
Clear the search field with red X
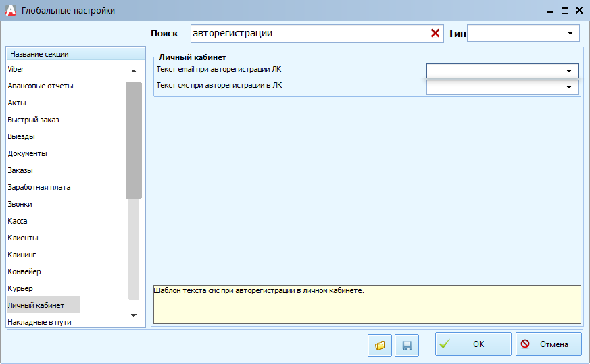coord(435,34)
